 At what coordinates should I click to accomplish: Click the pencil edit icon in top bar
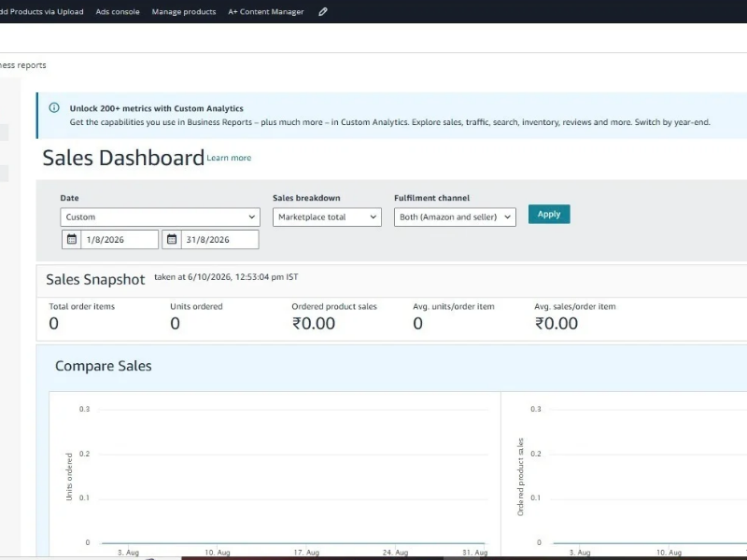pyautogui.click(x=322, y=12)
